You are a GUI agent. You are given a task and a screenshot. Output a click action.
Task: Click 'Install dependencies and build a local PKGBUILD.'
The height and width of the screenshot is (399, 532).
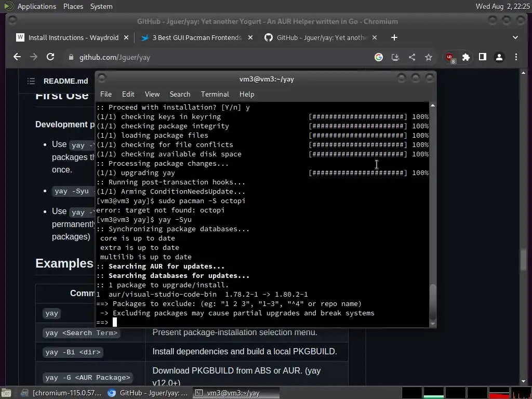[x=245, y=352]
